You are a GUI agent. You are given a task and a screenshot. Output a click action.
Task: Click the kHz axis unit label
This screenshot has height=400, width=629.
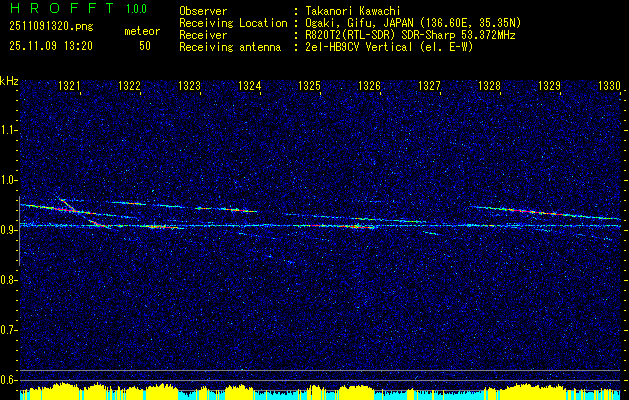[9, 81]
